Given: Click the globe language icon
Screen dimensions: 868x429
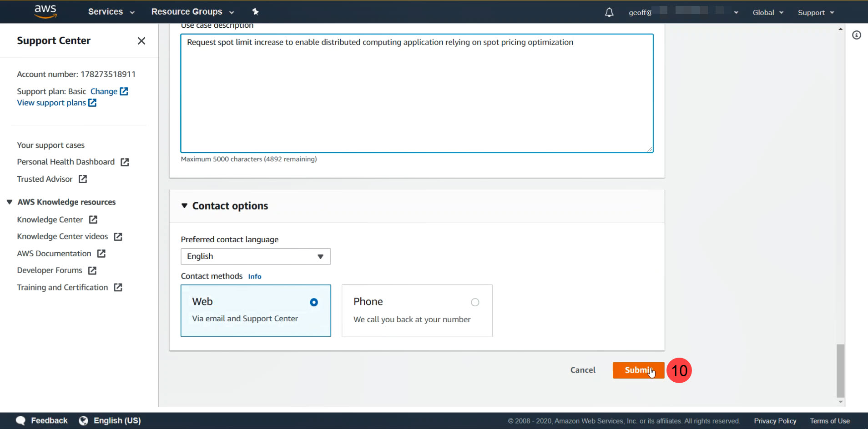Looking at the screenshot, I should click(83, 420).
